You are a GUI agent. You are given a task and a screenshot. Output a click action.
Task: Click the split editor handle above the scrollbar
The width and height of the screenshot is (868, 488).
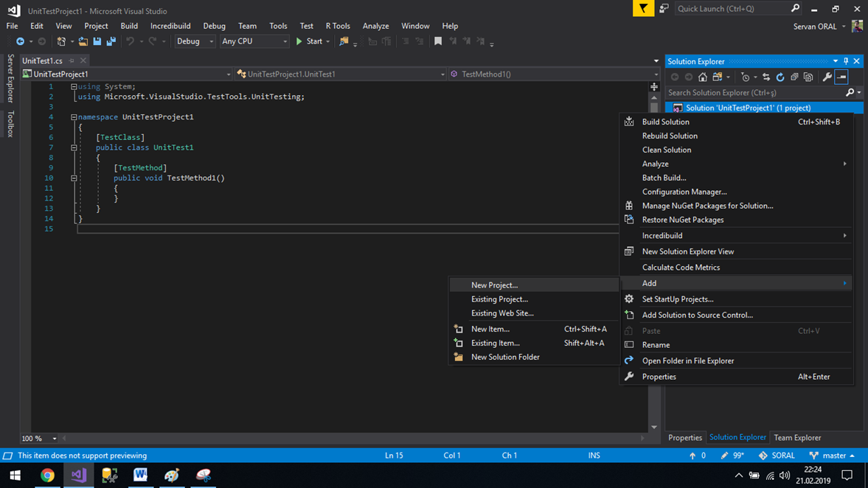[x=654, y=87]
